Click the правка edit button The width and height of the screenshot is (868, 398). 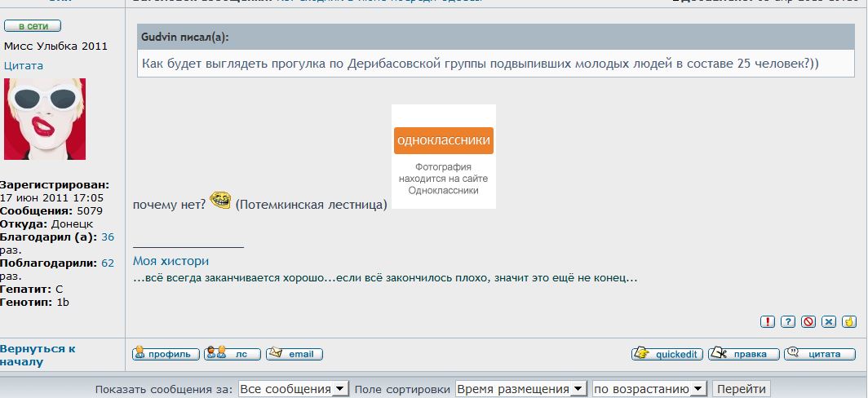coord(742,354)
